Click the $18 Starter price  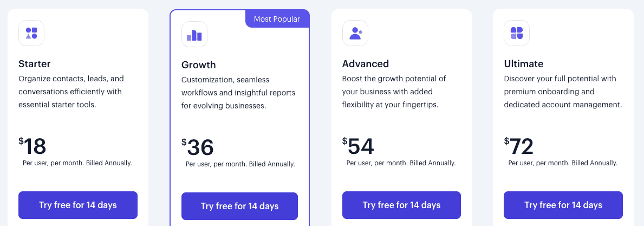[x=32, y=146]
